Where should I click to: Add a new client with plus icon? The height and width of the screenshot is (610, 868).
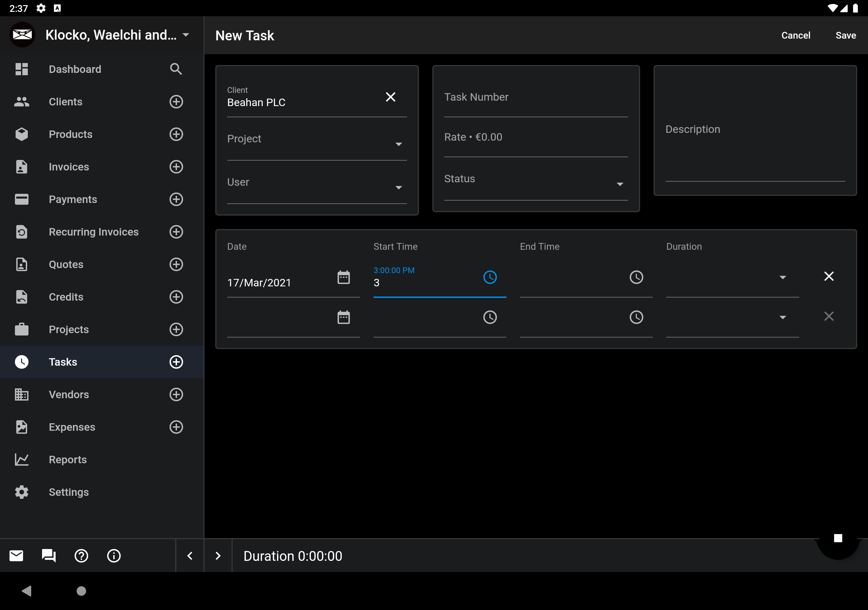[176, 102]
